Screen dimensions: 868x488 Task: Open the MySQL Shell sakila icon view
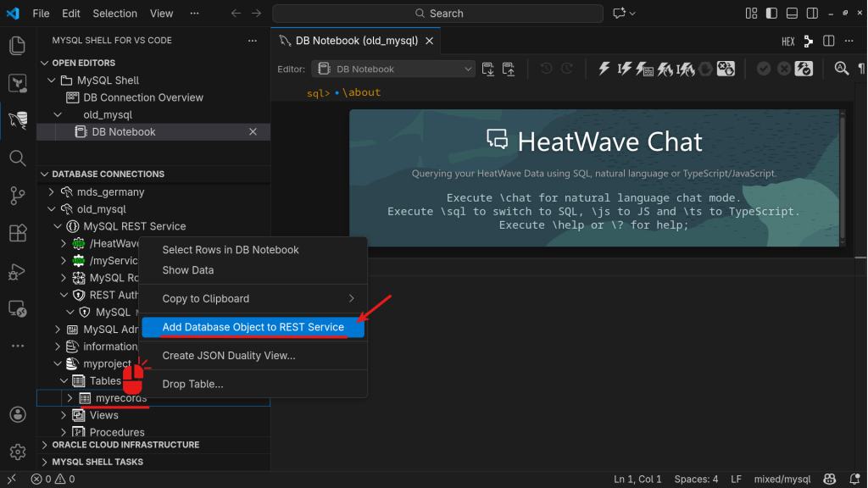coord(18,119)
